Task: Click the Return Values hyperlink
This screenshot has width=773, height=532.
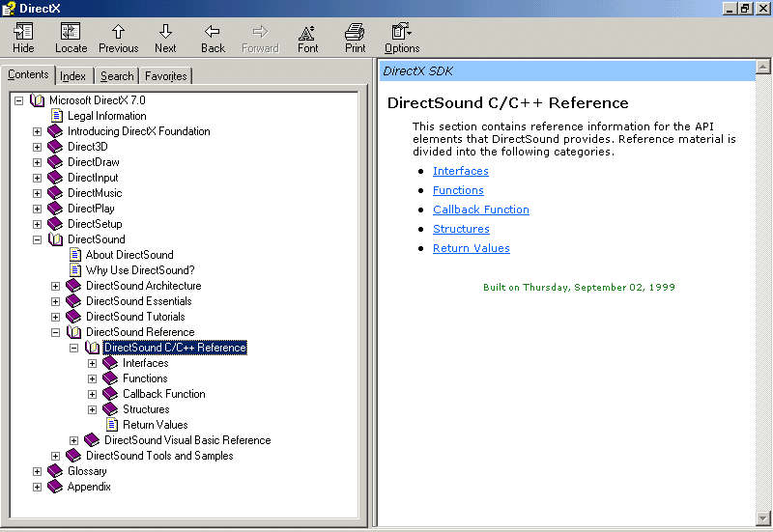Action: click(471, 248)
